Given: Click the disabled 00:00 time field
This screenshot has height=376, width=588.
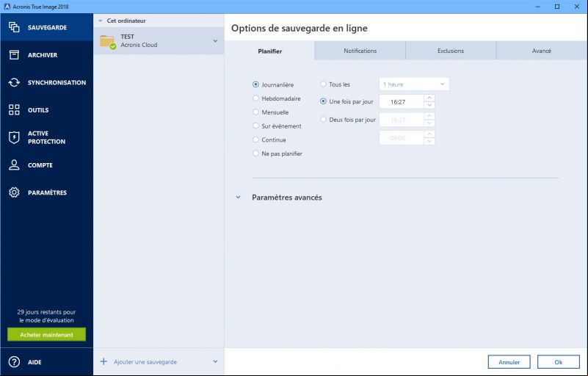Looking at the screenshot, I should tap(402, 138).
